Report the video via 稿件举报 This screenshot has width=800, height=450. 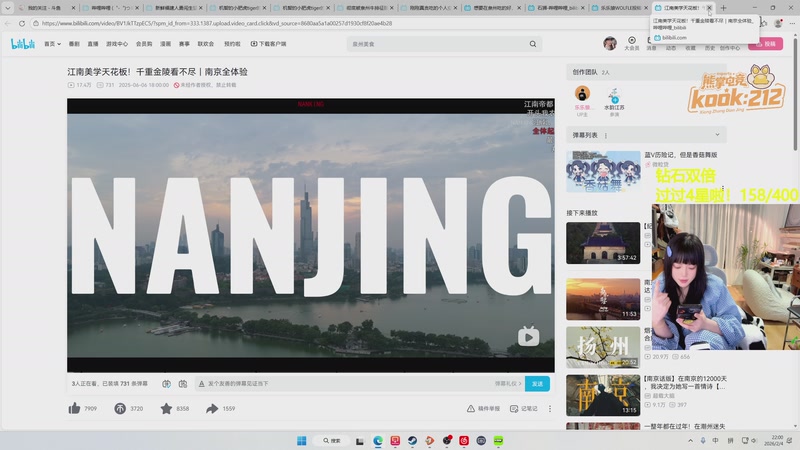pos(483,408)
